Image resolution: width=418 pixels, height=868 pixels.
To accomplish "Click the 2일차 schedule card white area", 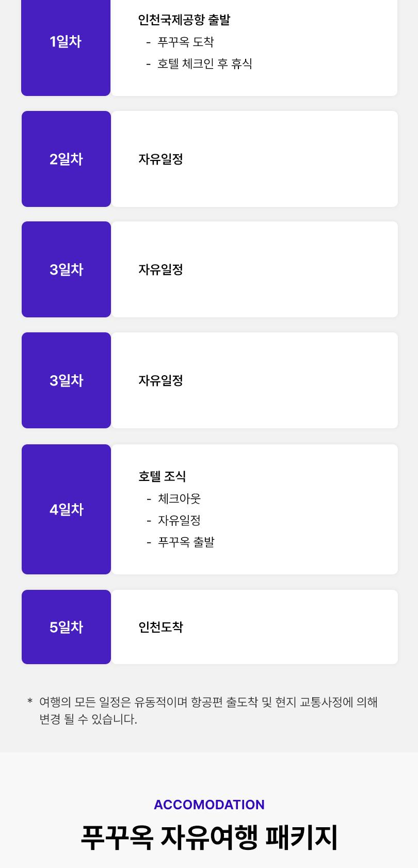I will [x=255, y=159].
